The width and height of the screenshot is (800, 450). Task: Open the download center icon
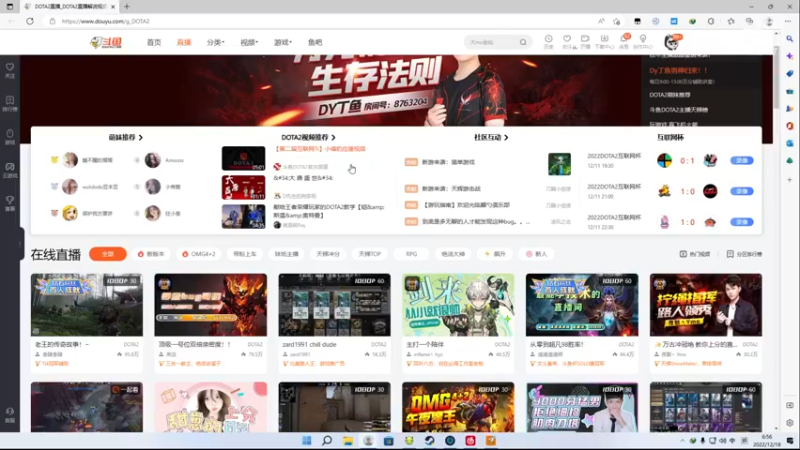pyautogui.click(x=604, y=41)
